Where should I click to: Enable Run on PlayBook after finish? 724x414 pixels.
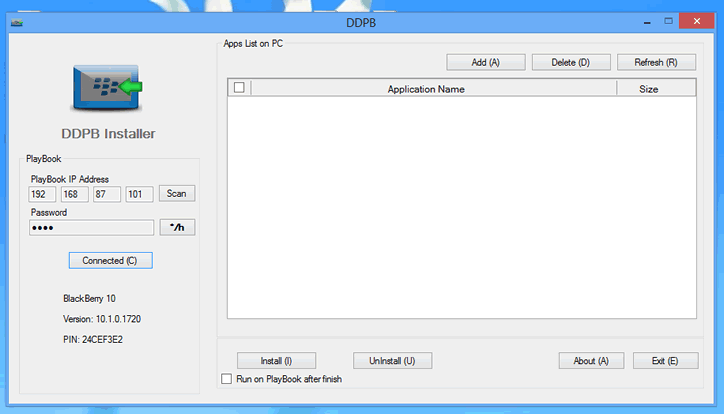click(x=226, y=379)
